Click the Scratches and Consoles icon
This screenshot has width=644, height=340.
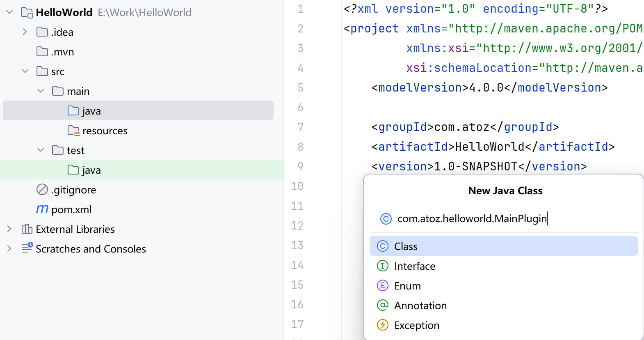click(x=27, y=248)
